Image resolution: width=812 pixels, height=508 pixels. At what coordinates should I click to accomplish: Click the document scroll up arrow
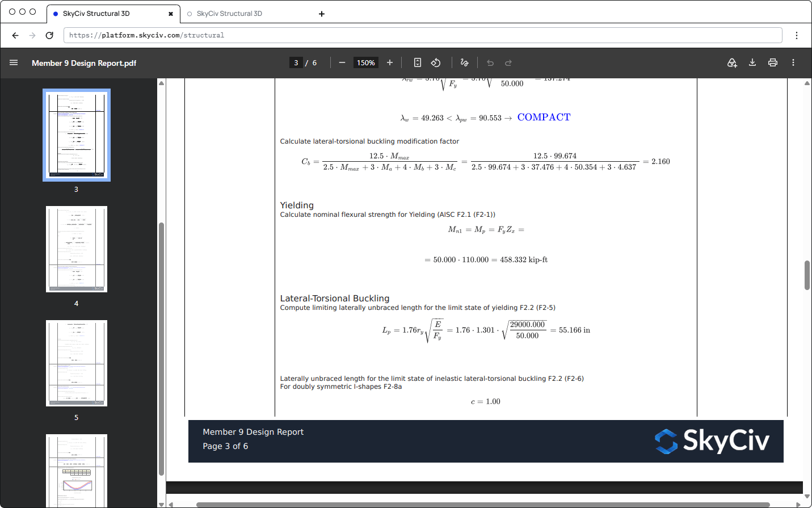(807, 83)
